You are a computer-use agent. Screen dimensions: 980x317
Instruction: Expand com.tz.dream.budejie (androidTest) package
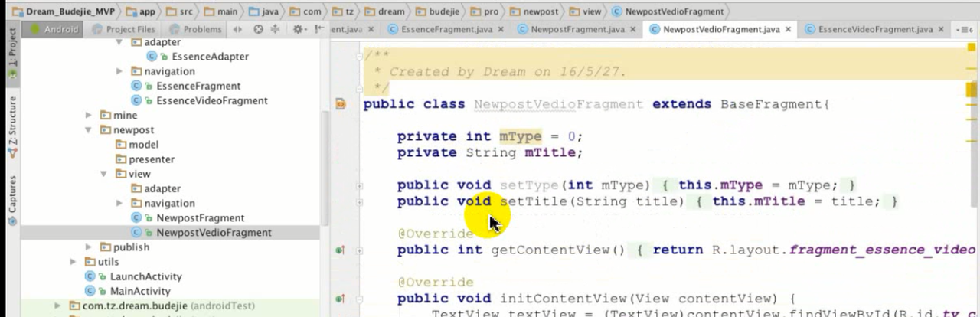(58, 306)
